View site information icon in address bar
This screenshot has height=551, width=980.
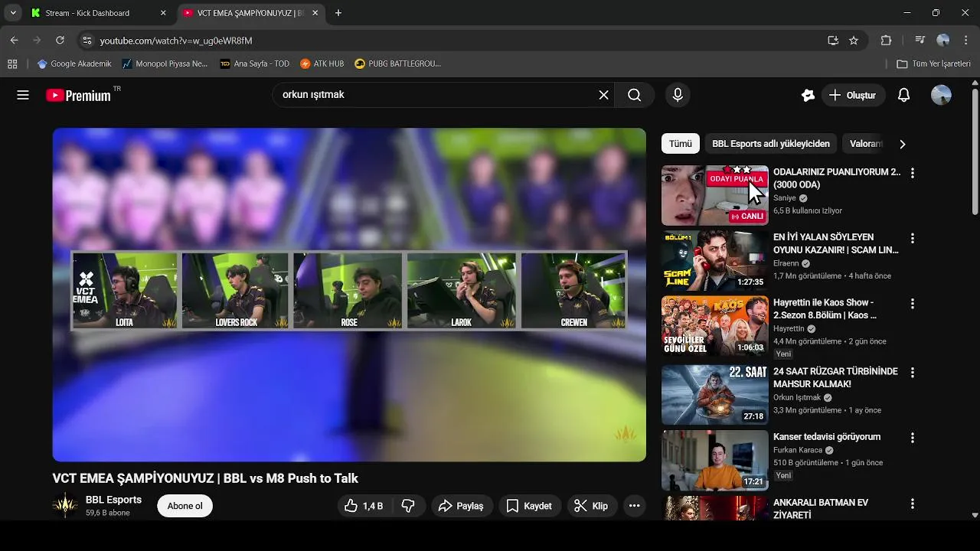click(x=87, y=41)
